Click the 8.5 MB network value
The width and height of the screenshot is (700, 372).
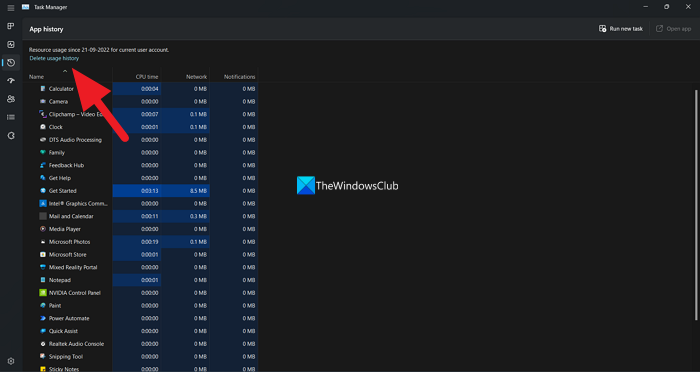185,191
